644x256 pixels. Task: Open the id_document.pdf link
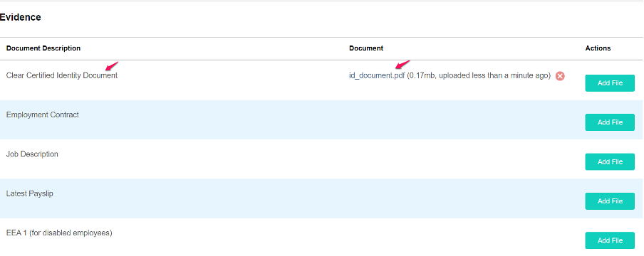(x=377, y=76)
